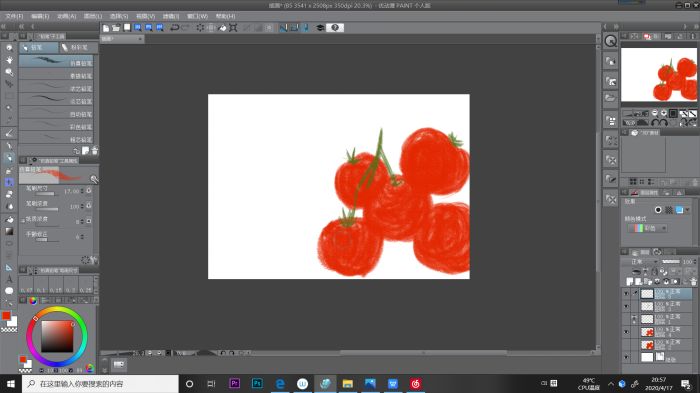Click the Open file icon in top toolbar
The width and height of the screenshot is (700, 393).
click(x=116, y=28)
